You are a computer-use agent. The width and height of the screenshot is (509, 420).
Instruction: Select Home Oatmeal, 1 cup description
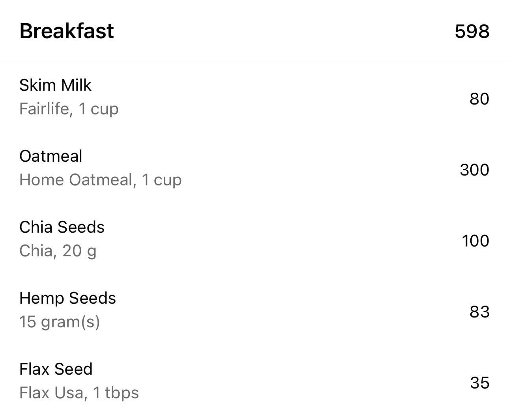(x=100, y=180)
